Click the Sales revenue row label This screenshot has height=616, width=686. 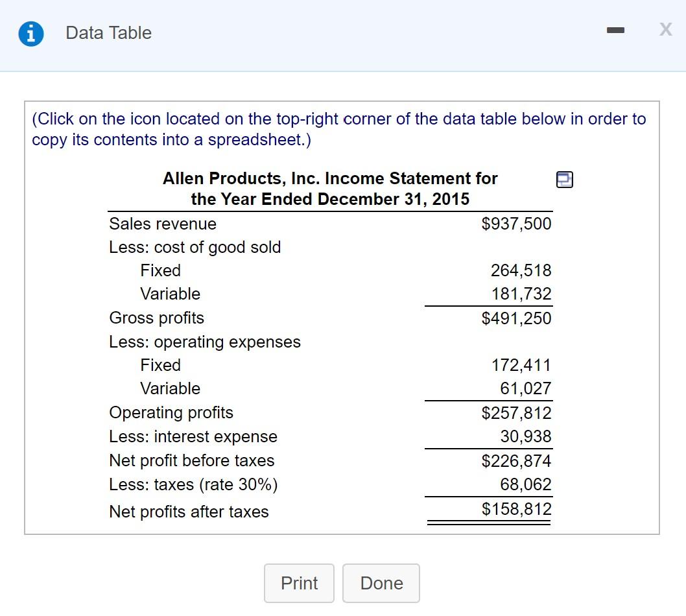(x=163, y=224)
